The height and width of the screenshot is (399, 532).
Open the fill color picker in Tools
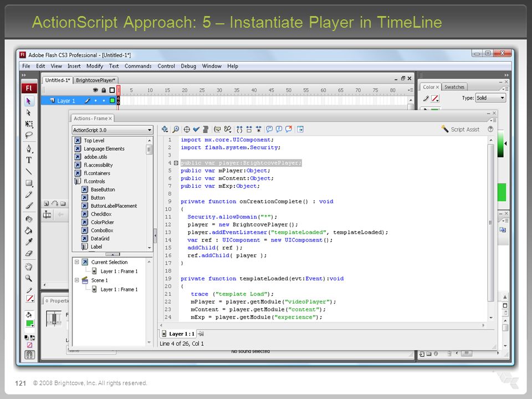pos(29,324)
